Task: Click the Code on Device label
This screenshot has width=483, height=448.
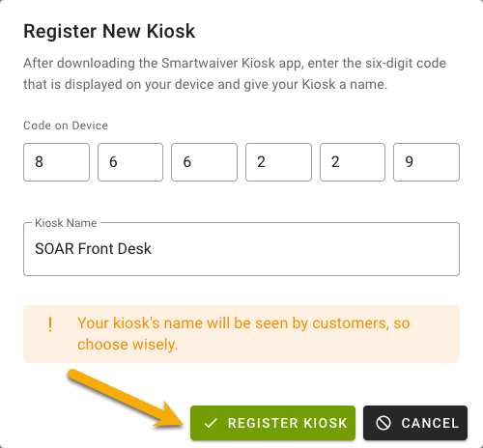Action: 66,126
